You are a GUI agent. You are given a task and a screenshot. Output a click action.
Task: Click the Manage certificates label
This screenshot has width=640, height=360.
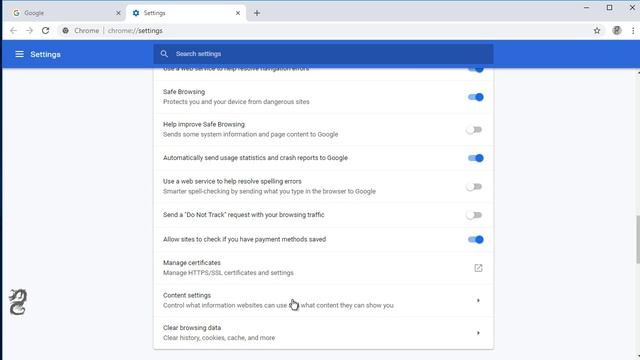tap(191, 263)
